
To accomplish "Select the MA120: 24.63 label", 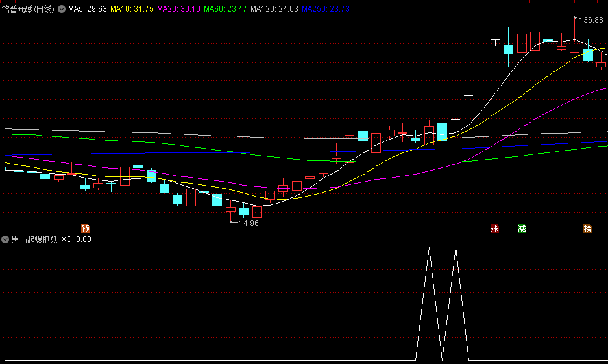I will [x=274, y=9].
